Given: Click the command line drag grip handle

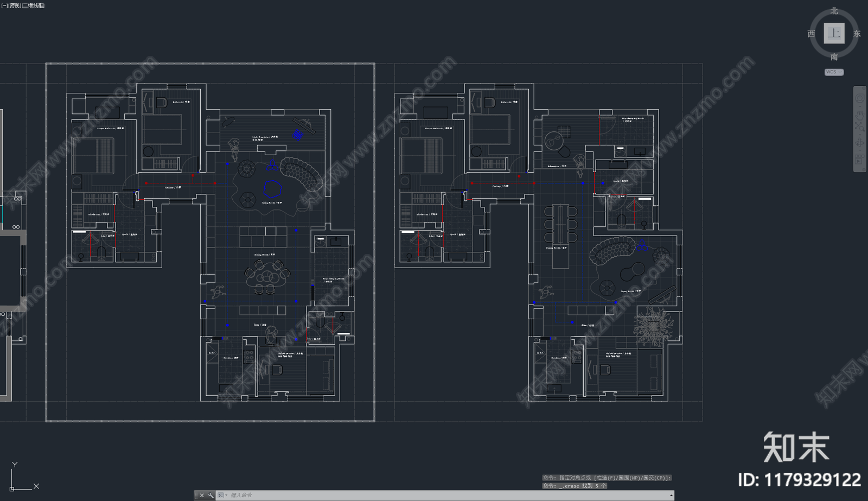Looking at the screenshot, I should 196,495.
